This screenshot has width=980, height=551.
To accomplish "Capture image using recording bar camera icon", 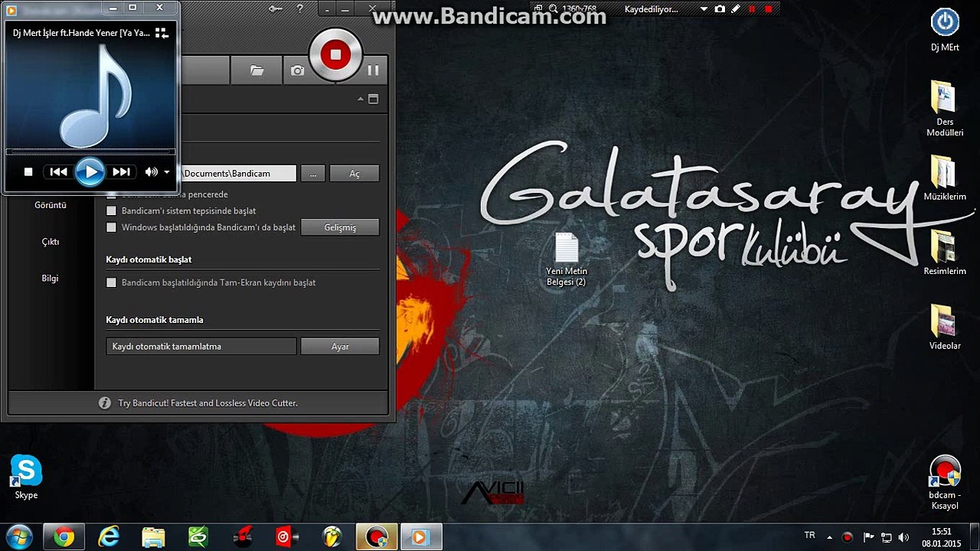I will coord(720,9).
